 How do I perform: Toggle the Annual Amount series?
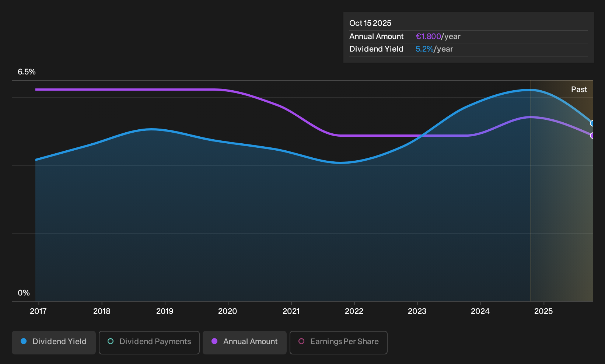245,342
